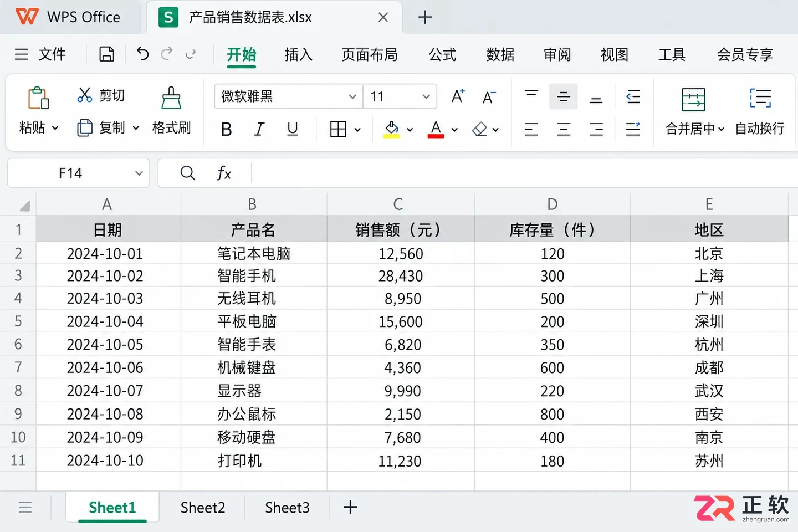Viewport: 798px width, 532px height.
Task: Expand the 合并居中 dropdown arrow
Action: (721, 129)
